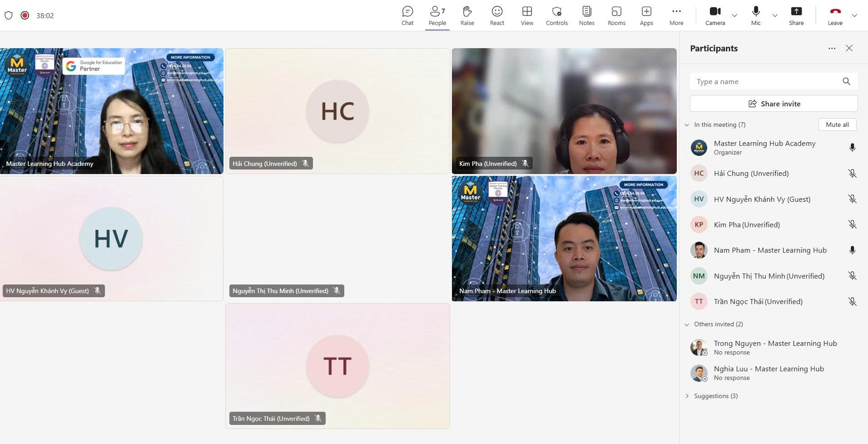Image resolution: width=868 pixels, height=444 pixels.
Task: Expand the Suggestions section
Action: (x=687, y=396)
